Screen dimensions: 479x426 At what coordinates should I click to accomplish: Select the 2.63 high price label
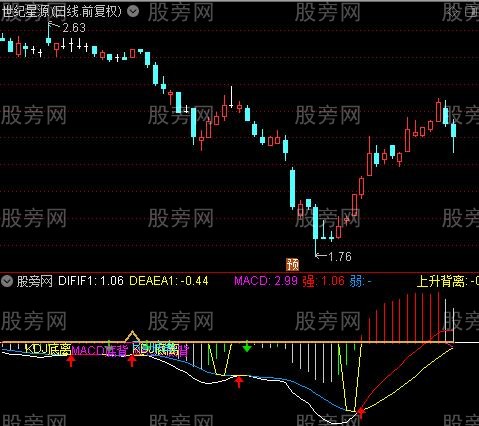point(74,27)
